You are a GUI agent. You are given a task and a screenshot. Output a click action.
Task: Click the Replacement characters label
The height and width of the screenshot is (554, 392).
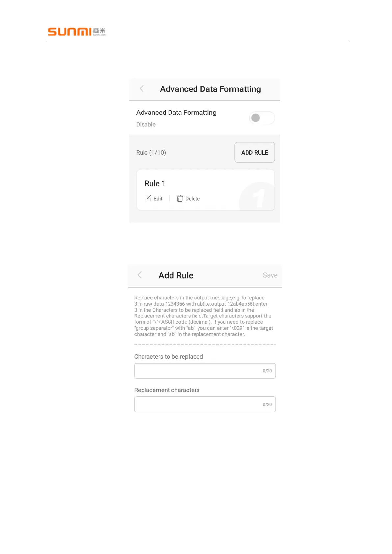(167, 390)
